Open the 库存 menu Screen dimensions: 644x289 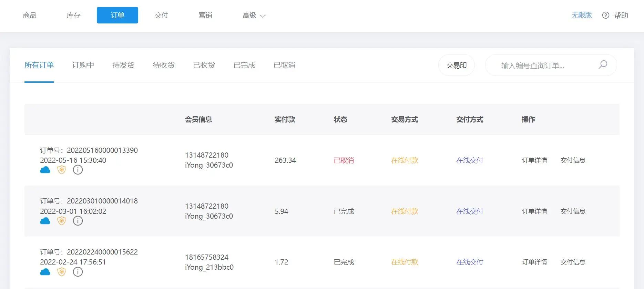point(73,15)
